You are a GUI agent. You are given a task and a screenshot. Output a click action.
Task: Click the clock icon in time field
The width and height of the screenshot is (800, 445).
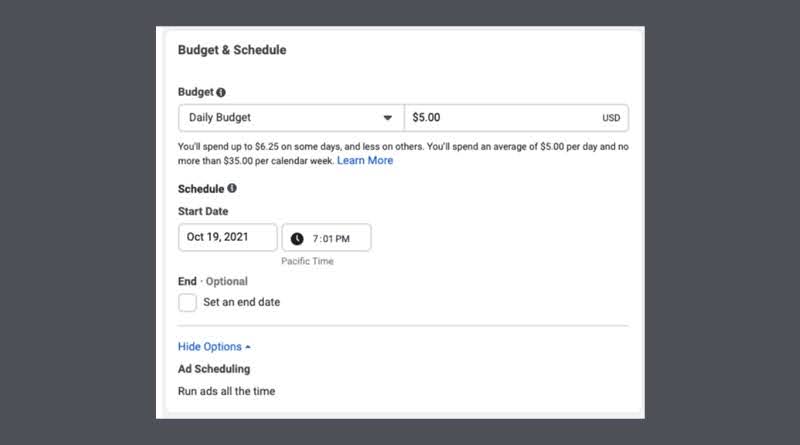pos(297,238)
